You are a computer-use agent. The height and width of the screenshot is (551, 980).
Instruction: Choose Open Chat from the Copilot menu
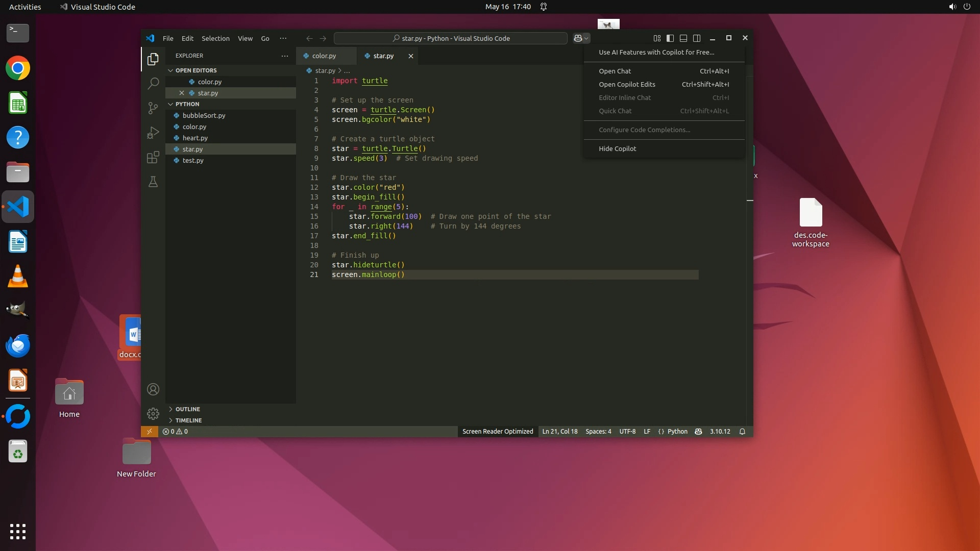pyautogui.click(x=615, y=71)
